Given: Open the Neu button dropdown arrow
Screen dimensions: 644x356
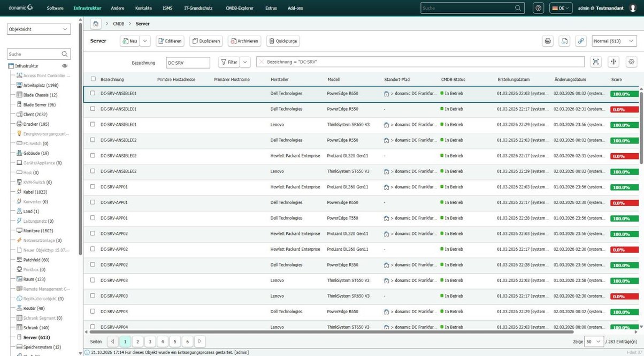Looking at the screenshot, I should point(145,41).
